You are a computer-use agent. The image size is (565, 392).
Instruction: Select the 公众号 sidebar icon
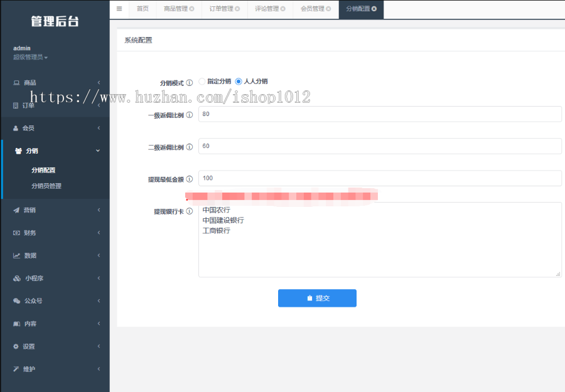click(15, 300)
